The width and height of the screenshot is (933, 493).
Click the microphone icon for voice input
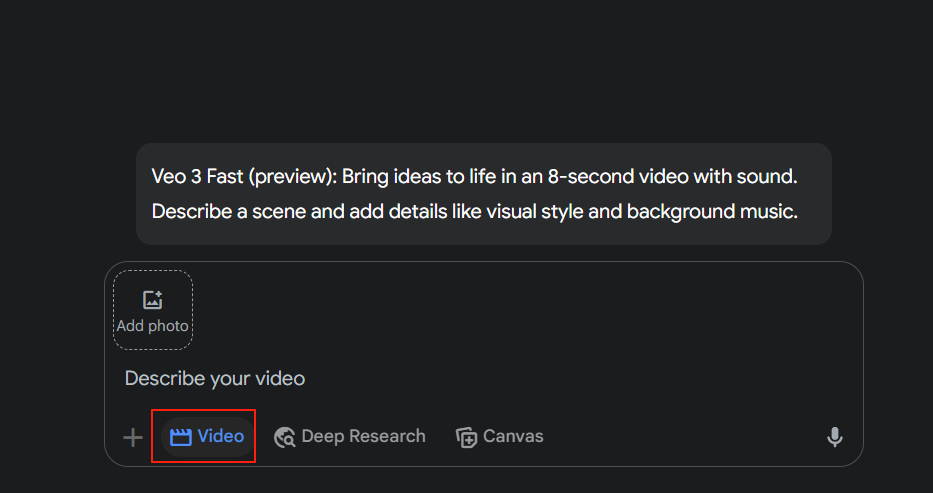[x=835, y=437]
